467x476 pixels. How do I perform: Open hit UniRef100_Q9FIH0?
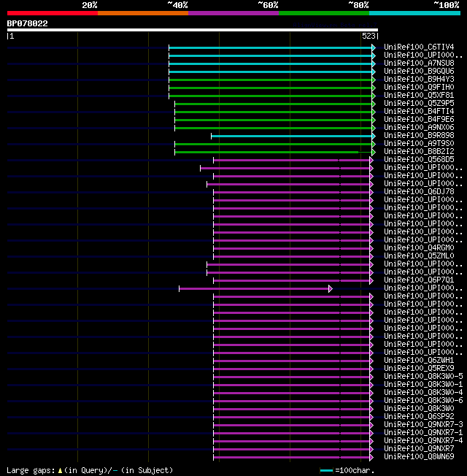coord(419,87)
